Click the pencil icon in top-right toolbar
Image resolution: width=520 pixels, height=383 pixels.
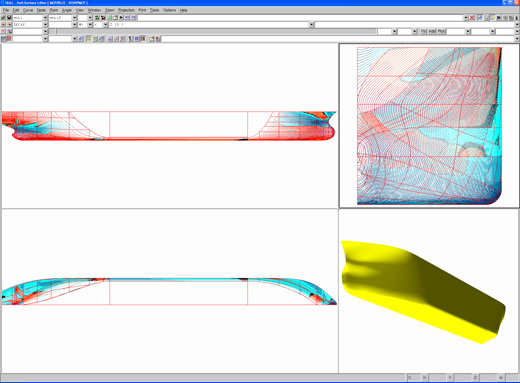[493, 18]
